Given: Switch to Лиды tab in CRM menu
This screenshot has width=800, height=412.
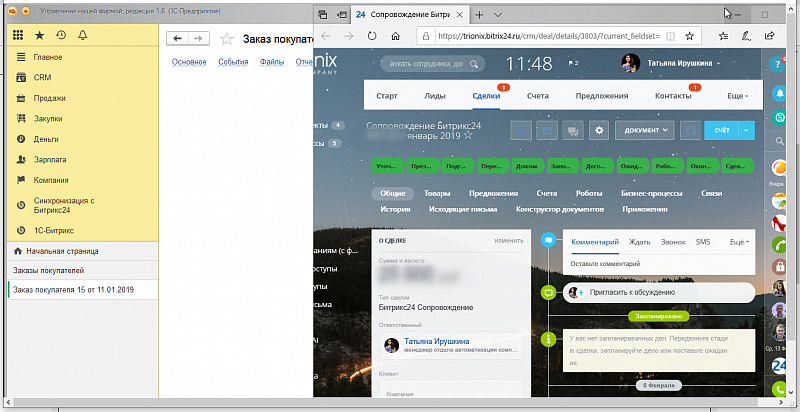Looking at the screenshot, I should point(435,95).
